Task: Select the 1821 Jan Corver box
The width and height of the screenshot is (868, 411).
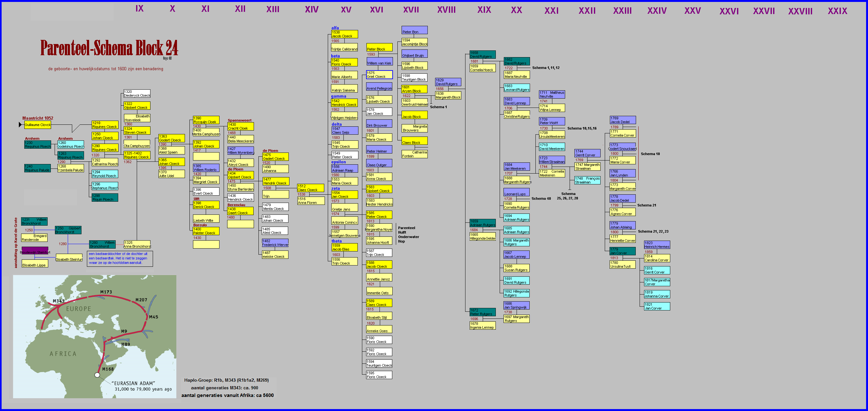Action: 657,306
